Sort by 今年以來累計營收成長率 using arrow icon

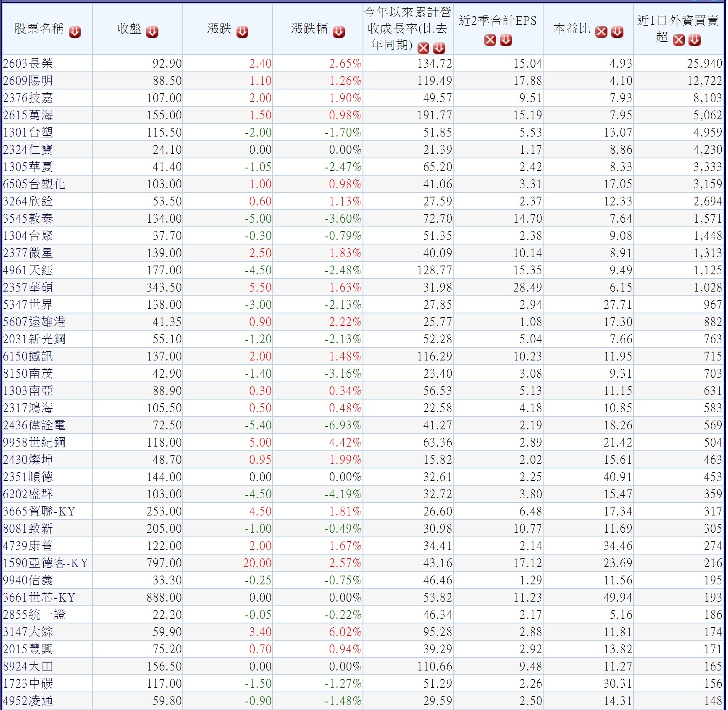pos(439,48)
